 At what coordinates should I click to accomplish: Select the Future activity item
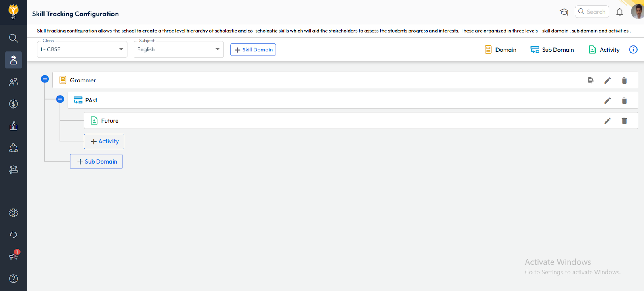110,121
